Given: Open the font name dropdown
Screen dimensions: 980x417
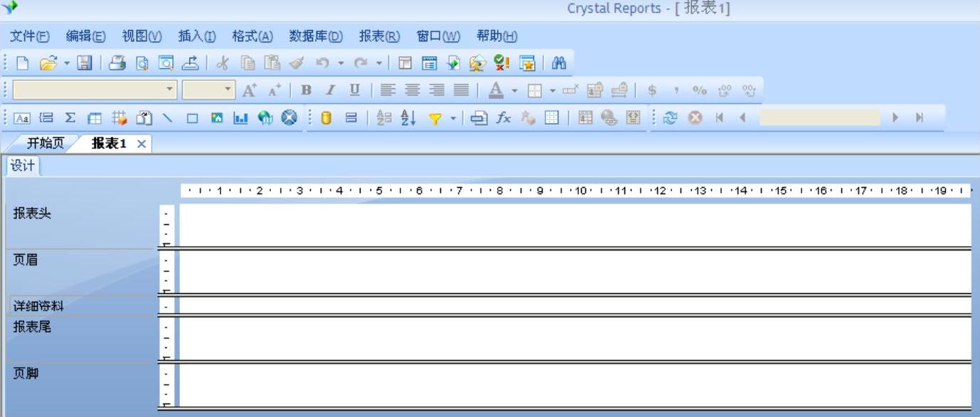Looking at the screenshot, I should pos(170,90).
